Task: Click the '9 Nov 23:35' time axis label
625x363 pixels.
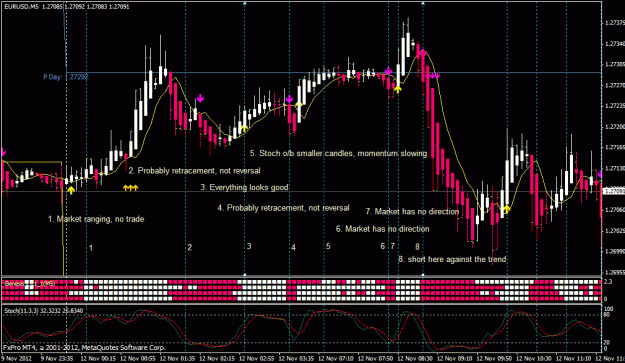Action: 57,358
